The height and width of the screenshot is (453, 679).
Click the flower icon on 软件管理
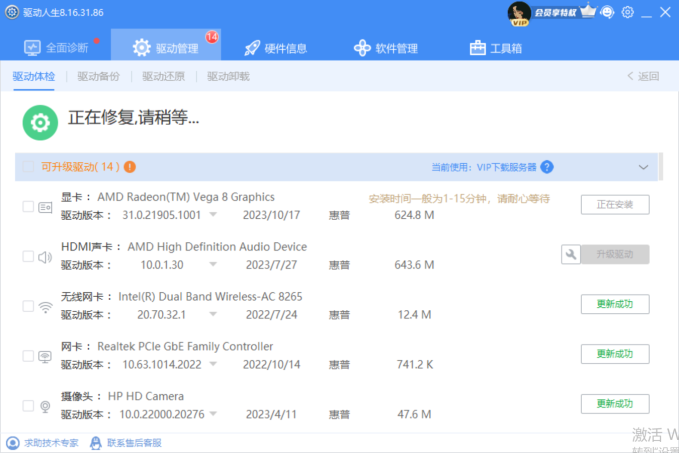[362, 48]
